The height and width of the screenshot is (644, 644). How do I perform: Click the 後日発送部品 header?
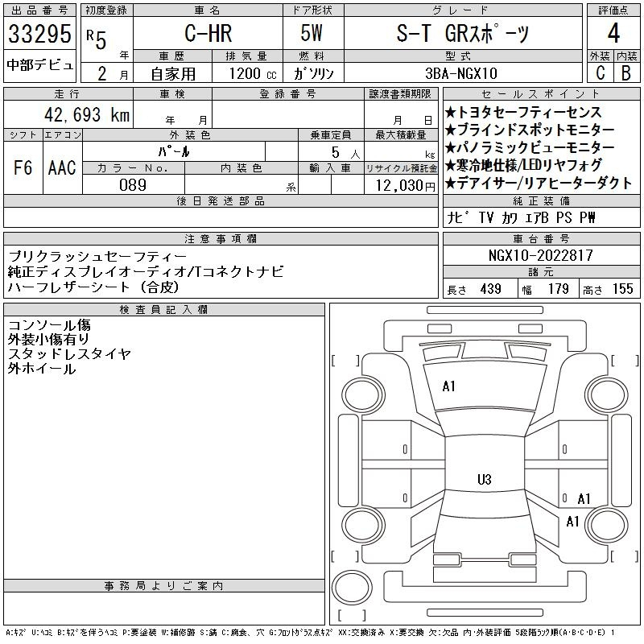[x=221, y=200]
